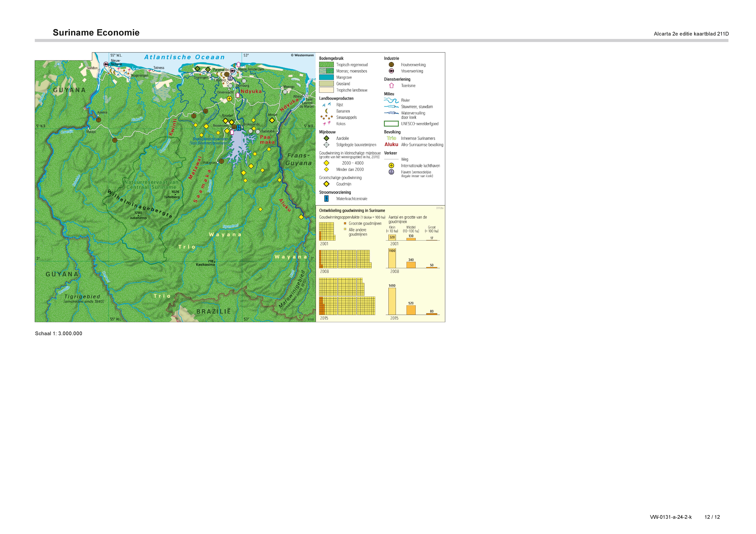Screen dimensions: 756x534
Task: Click the Suriname Economie page title
Action: point(96,33)
